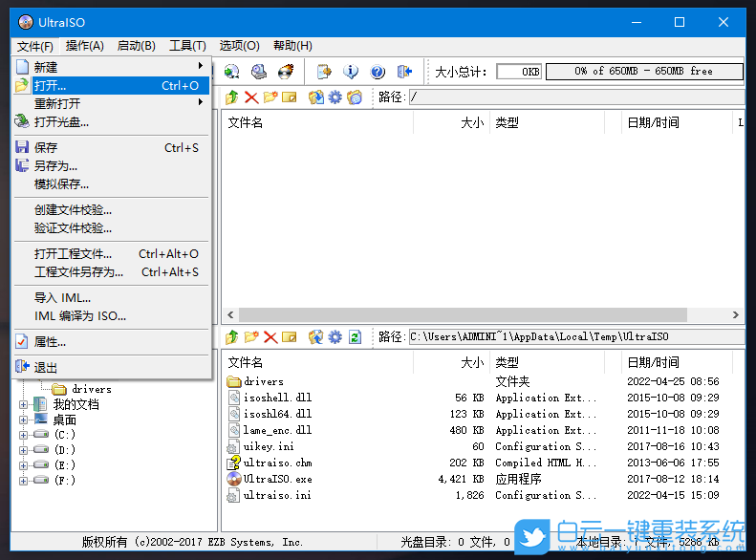Click the new folder icon in image pane toolbar
The height and width of the screenshot is (560, 756).
[270, 97]
